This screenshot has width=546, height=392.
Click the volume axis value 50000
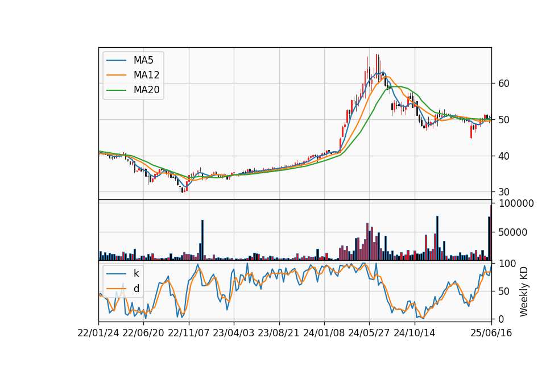513,232
